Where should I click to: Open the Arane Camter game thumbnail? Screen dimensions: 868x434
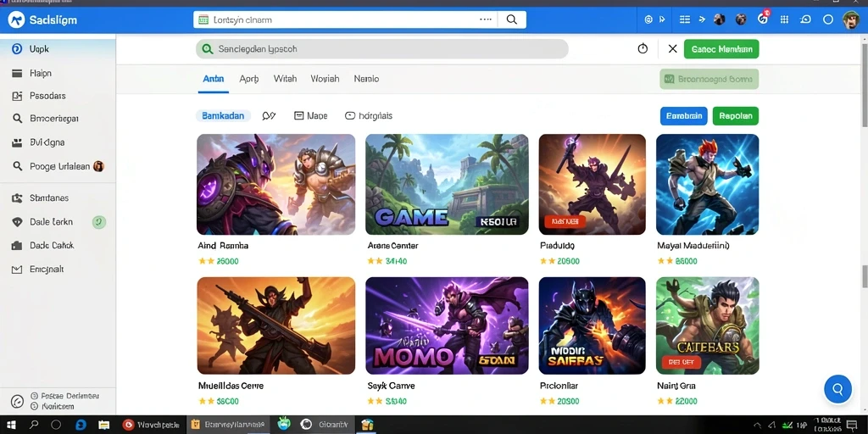447,184
